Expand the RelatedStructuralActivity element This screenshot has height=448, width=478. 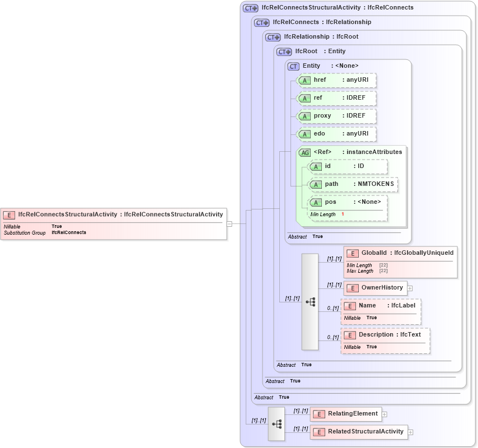(411, 432)
